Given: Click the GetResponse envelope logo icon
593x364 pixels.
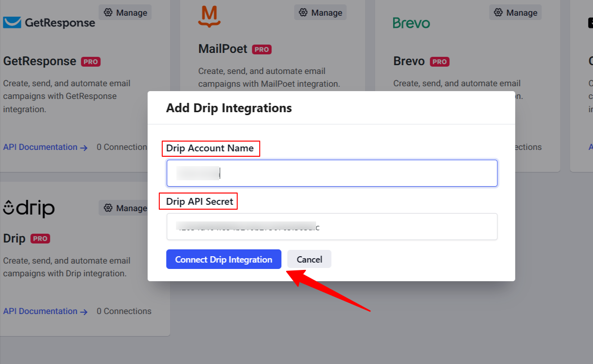Looking at the screenshot, I should coord(11,22).
